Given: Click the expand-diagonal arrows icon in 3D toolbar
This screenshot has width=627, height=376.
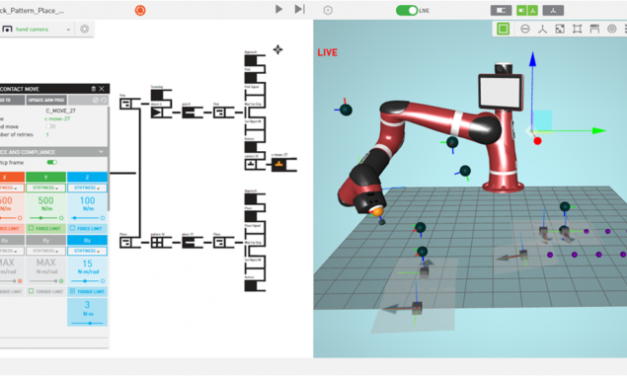Looking at the screenshot, I should click(x=560, y=29).
